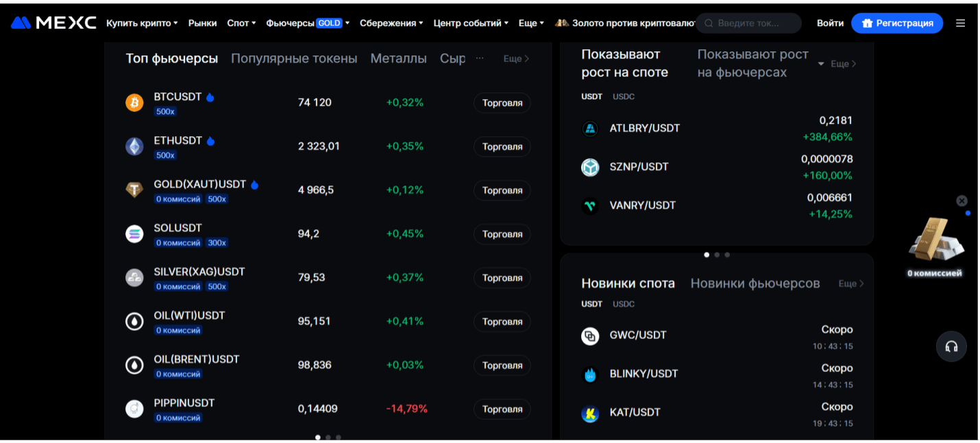Switch to Новинки фьючерсов tab
This screenshot has height=443, width=980.
click(x=755, y=283)
